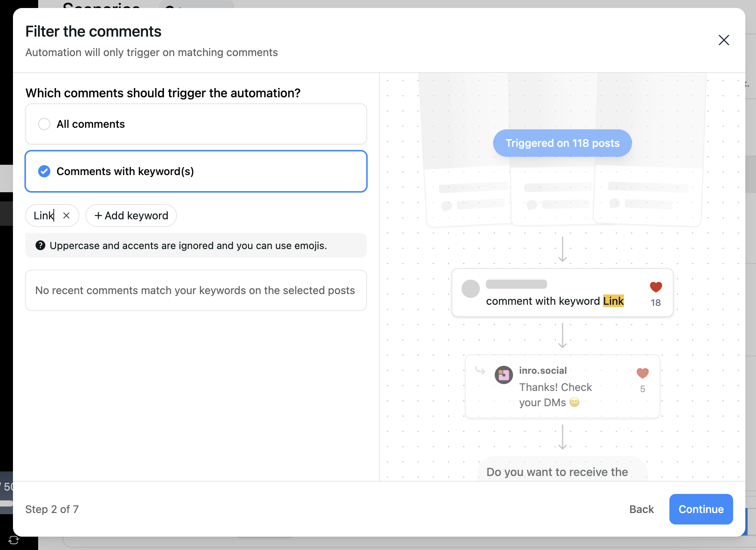Click the heart on the inro.social reply
756x550 pixels.
642,373
